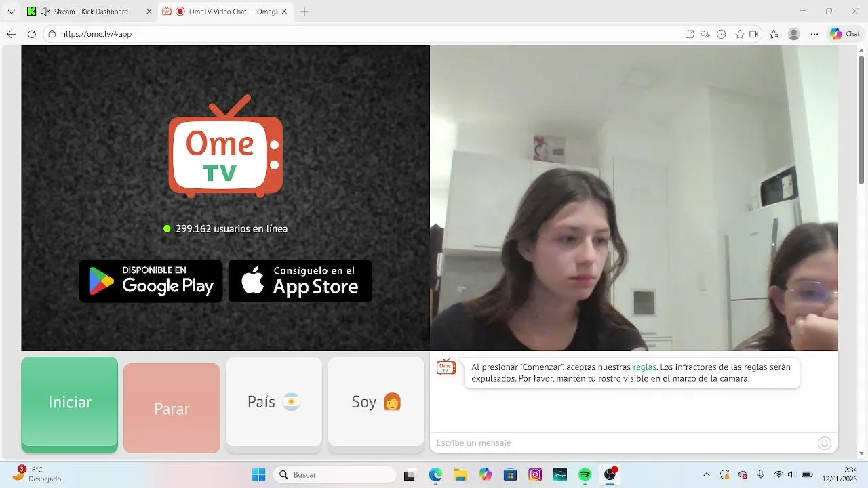This screenshot has height=488, width=868.
Task: Open Instagram from the taskbar
Action: (535, 475)
